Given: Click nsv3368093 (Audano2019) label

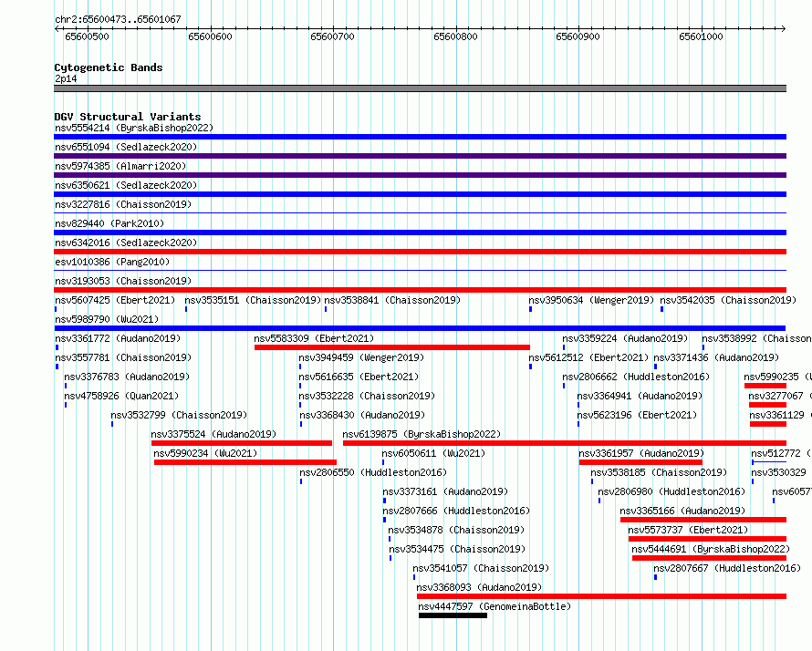Looking at the screenshot, I should (479, 587).
